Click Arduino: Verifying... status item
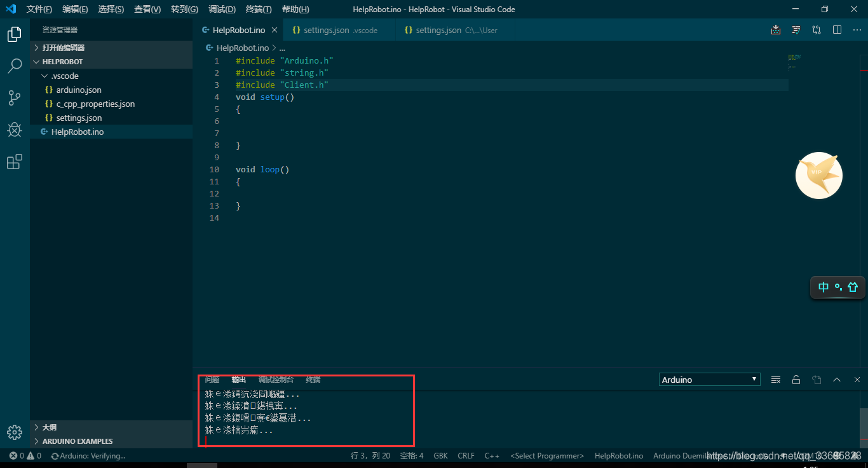 point(88,455)
